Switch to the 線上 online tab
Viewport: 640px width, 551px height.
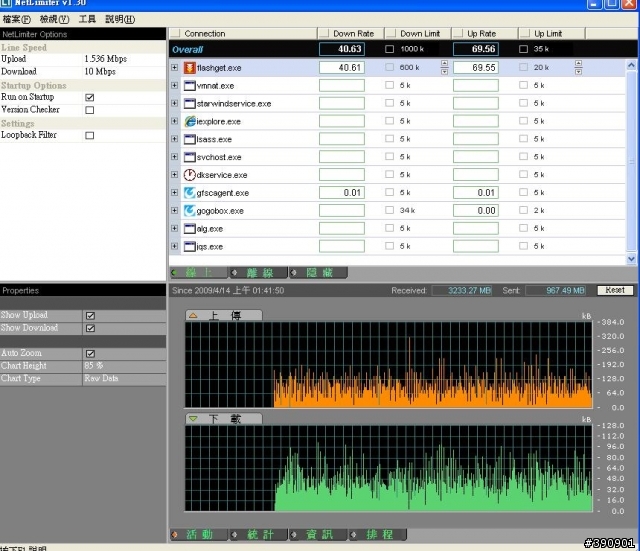point(199,273)
